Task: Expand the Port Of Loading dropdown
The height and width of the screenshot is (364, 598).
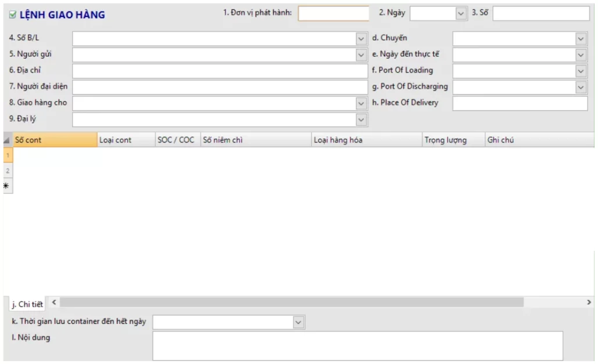Action: pyautogui.click(x=581, y=71)
